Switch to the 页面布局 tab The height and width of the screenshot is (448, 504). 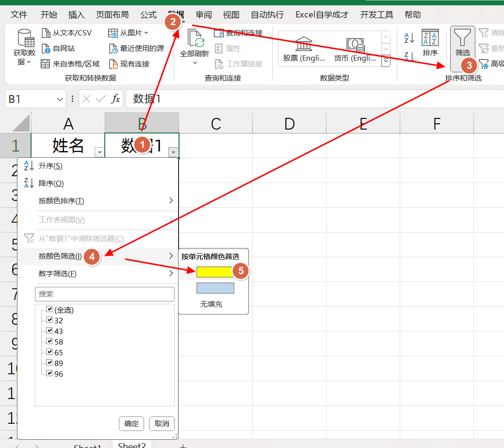point(112,15)
